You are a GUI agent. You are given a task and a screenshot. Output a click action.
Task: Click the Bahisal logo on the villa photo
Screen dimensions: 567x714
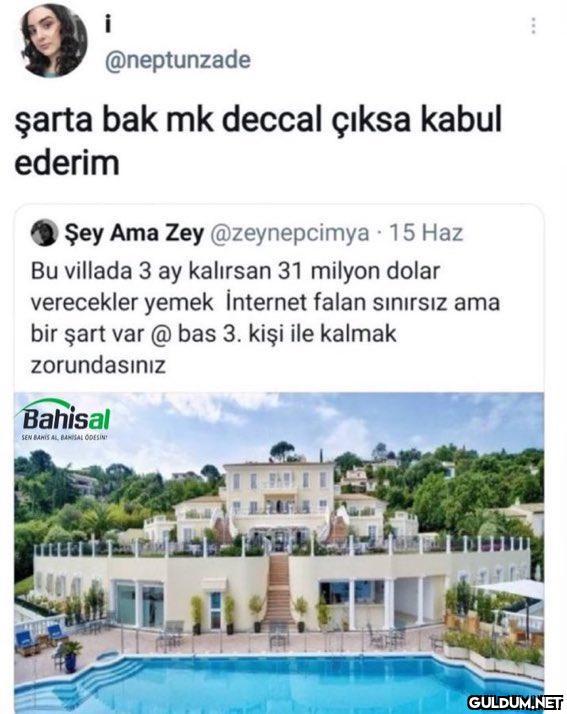(x=65, y=416)
